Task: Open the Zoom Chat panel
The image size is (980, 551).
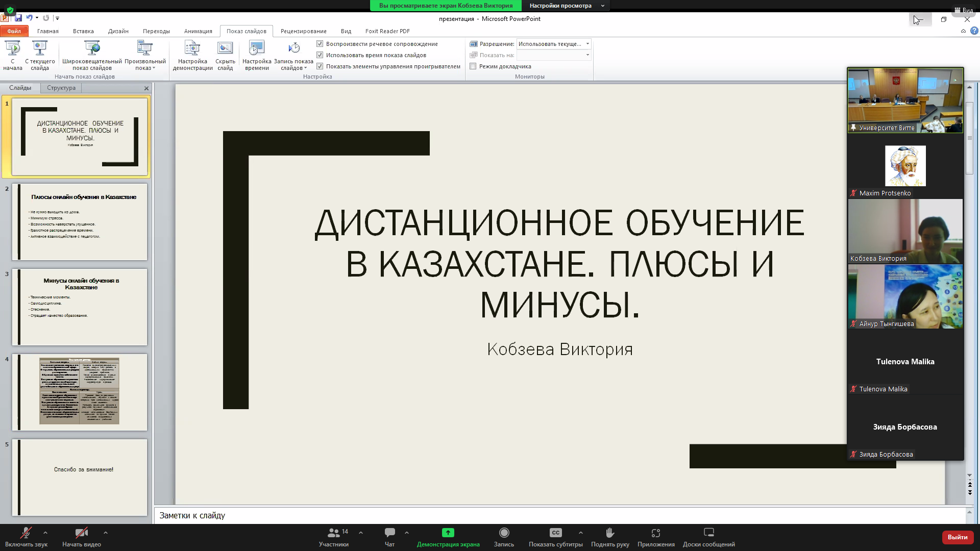Action: point(389,537)
